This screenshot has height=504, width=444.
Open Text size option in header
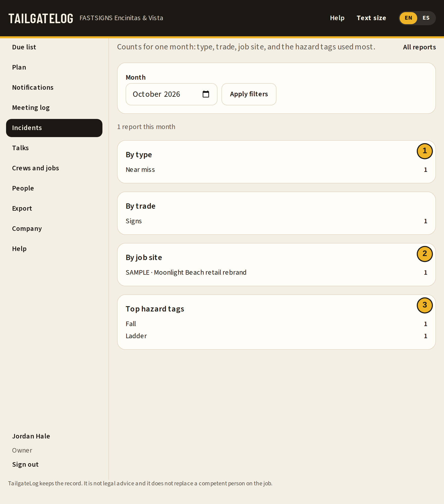pyautogui.click(x=371, y=18)
